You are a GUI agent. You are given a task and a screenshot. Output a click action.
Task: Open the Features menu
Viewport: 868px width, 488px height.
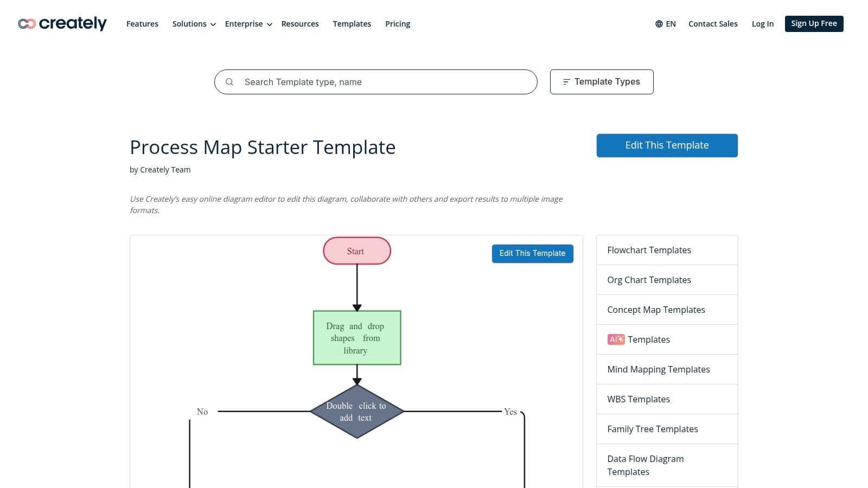pos(142,24)
